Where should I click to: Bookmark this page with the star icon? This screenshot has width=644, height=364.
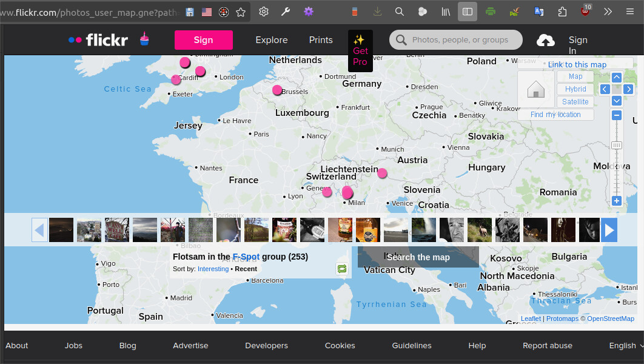point(241,12)
